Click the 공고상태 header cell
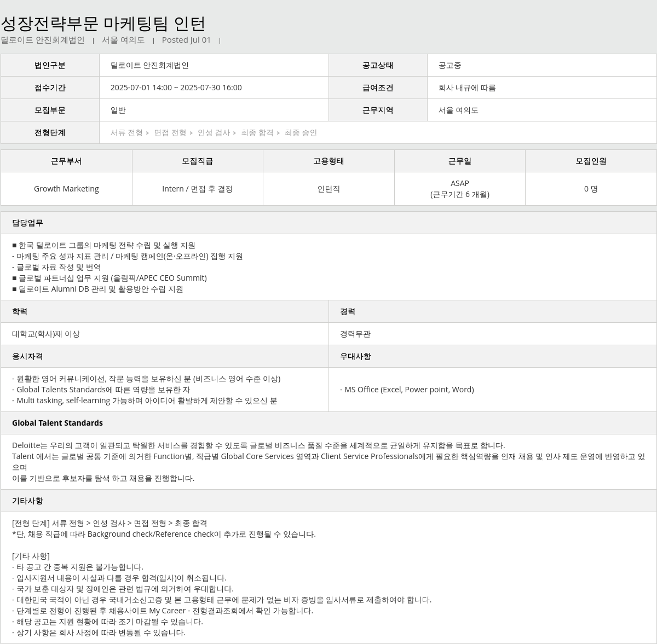657x644 pixels. [x=378, y=65]
